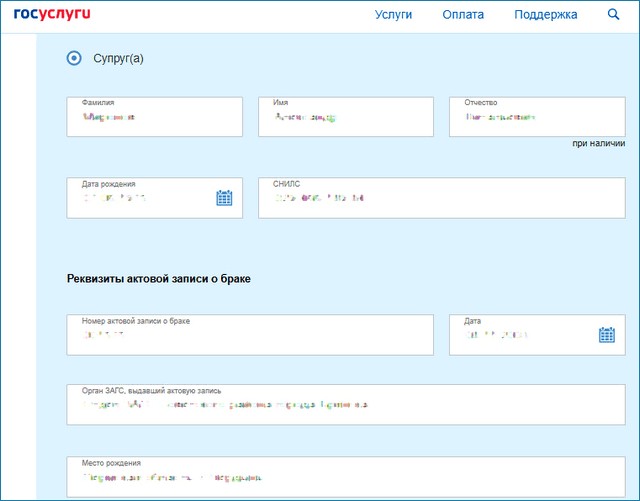Screen dimensions: 640x501
Task: Focus the Имя input field
Action: tap(346, 117)
